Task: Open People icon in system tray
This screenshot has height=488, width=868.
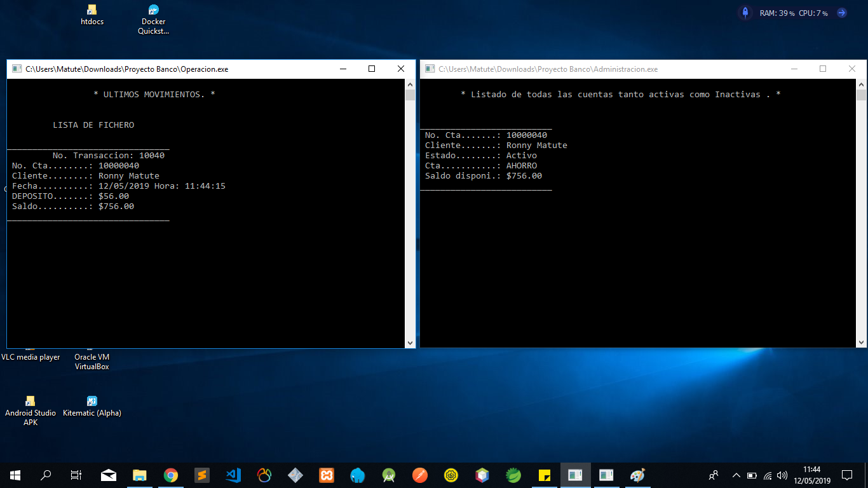Action: (x=714, y=475)
